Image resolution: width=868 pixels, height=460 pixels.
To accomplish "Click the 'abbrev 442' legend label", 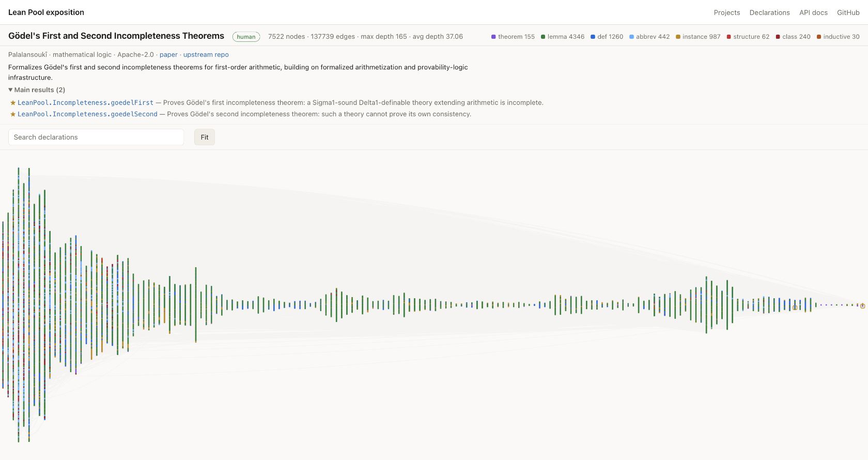I will [x=653, y=37].
